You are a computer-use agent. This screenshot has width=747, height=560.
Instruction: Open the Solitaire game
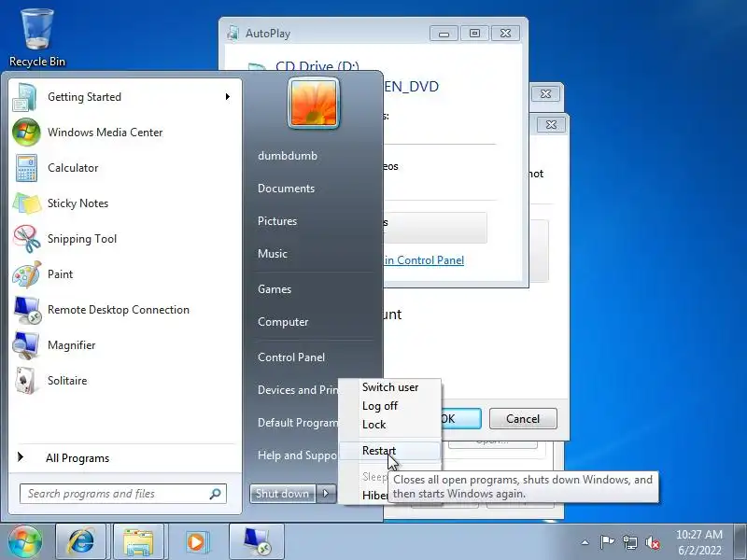[x=125, y=381]
